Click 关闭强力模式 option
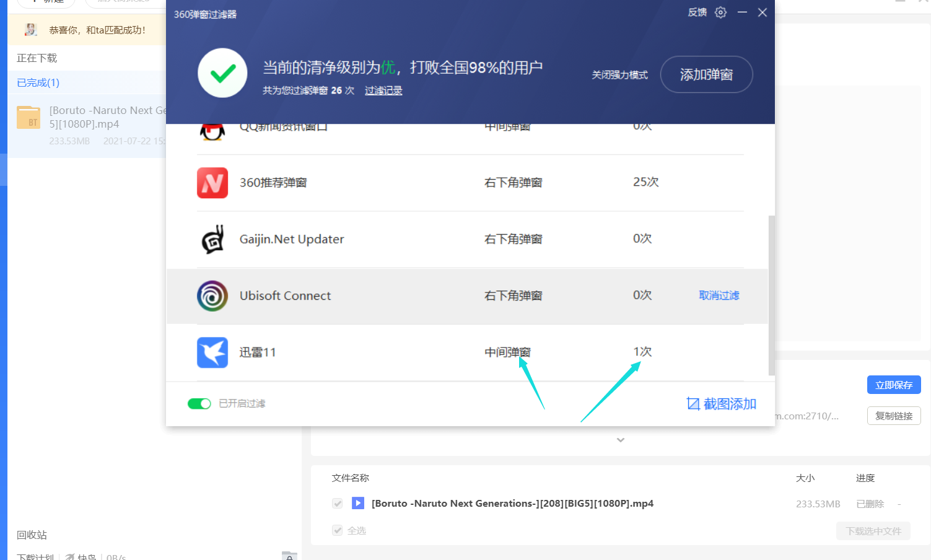The image size is (931, 560). click(619, 75)
